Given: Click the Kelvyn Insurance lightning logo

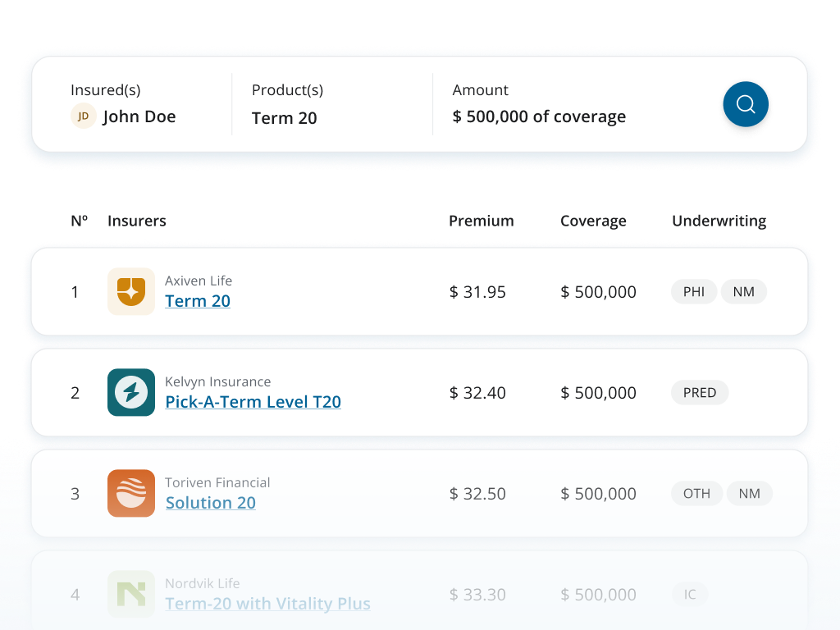Looking at the screenshot, I should (x=131, y=392).
